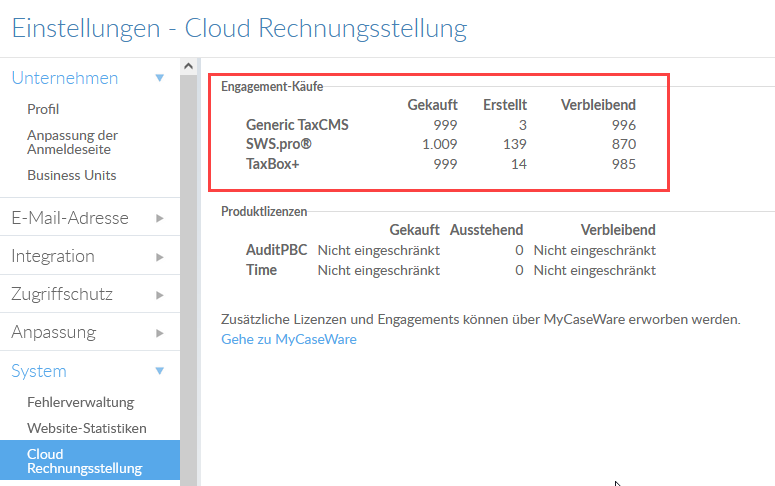Screen dimensions: 775x486
Task: Click the sidebar scrollbar track
Action: coord(188,280)
